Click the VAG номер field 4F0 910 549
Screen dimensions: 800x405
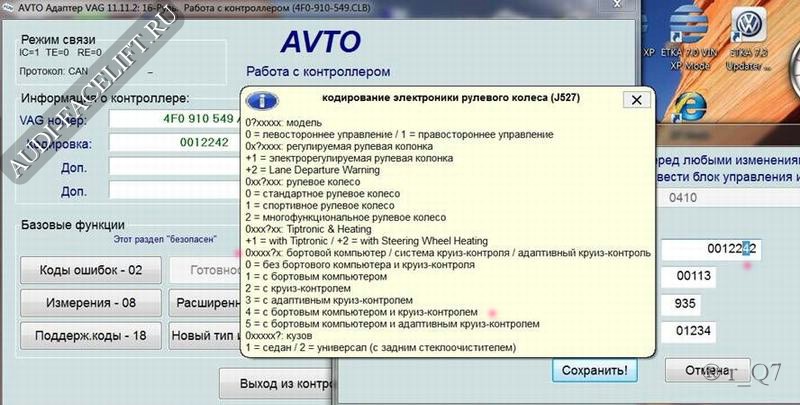(x=176, y=119)
